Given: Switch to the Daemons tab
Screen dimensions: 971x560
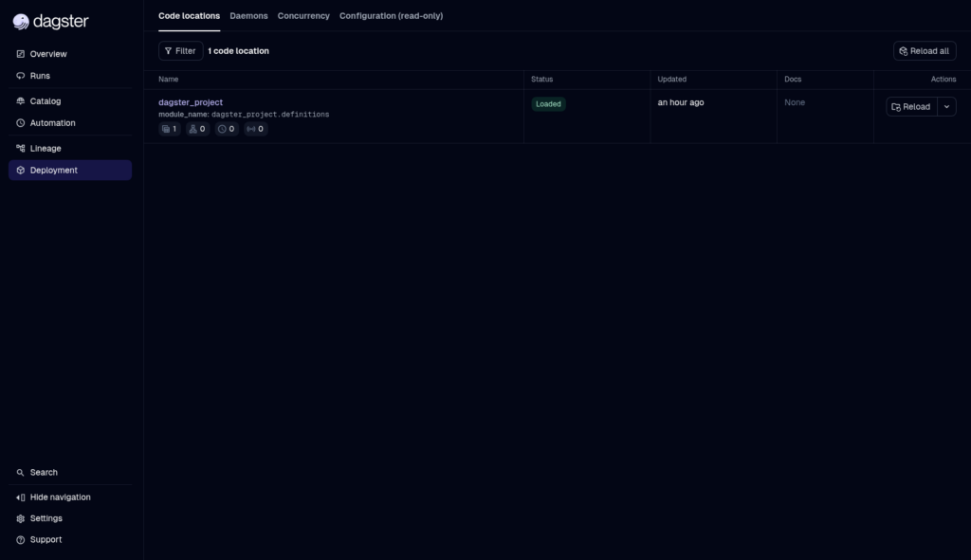Looking at the screenshot, I should tap(248, 16).
